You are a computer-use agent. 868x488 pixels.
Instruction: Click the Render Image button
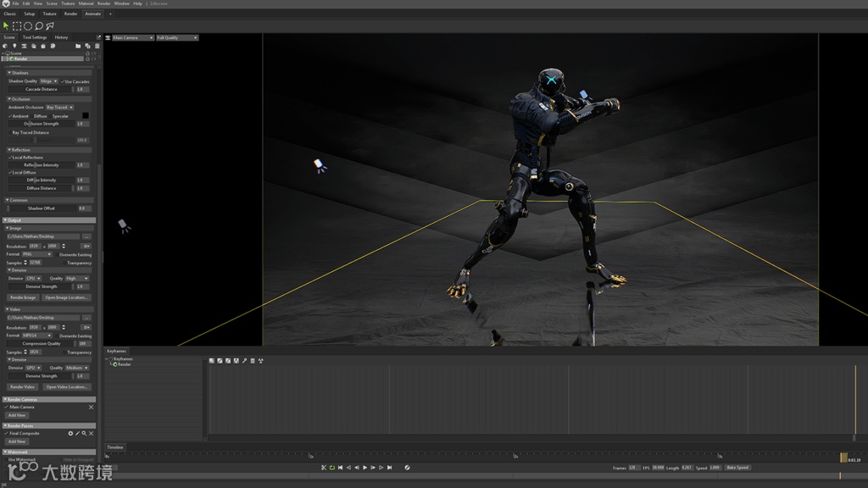point(23,297)
